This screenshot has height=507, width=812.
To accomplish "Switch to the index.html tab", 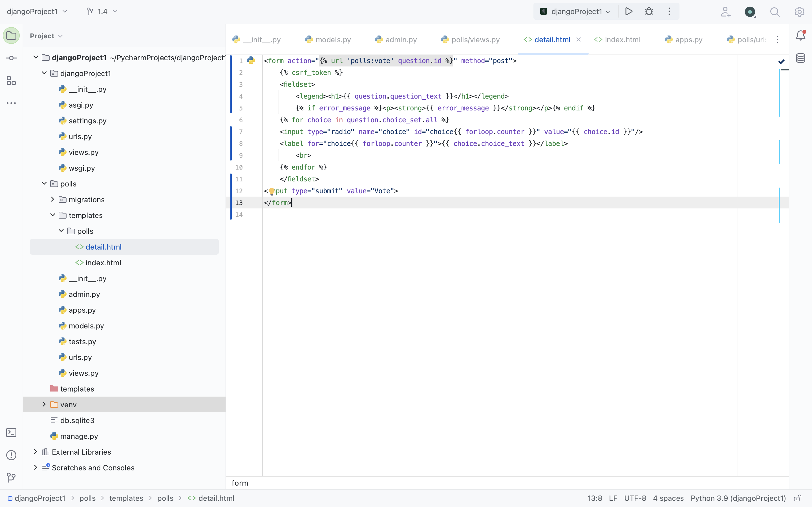I will (622, 39).
